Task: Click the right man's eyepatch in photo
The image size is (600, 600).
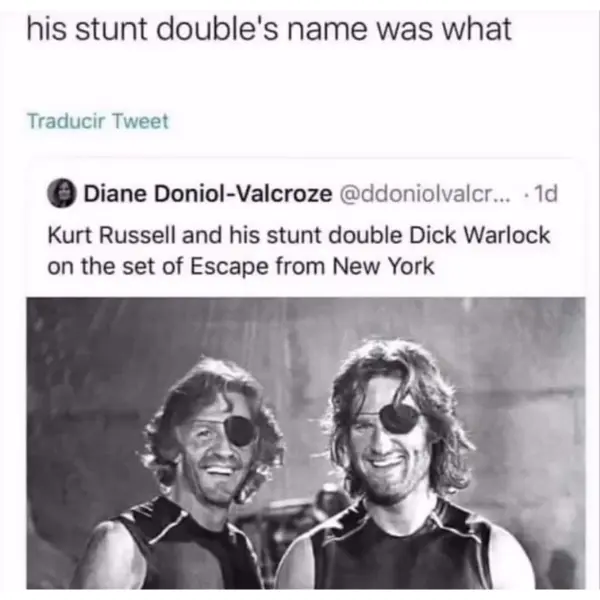Action: pos(398,418)
